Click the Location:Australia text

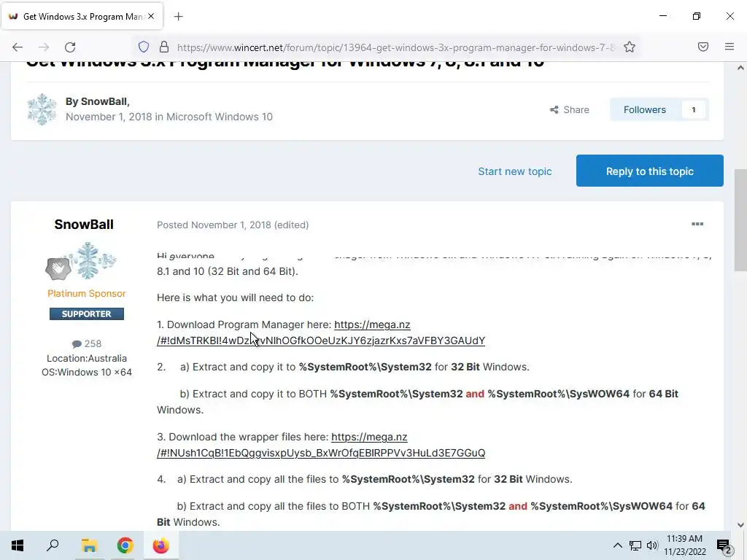coord(87,358)
